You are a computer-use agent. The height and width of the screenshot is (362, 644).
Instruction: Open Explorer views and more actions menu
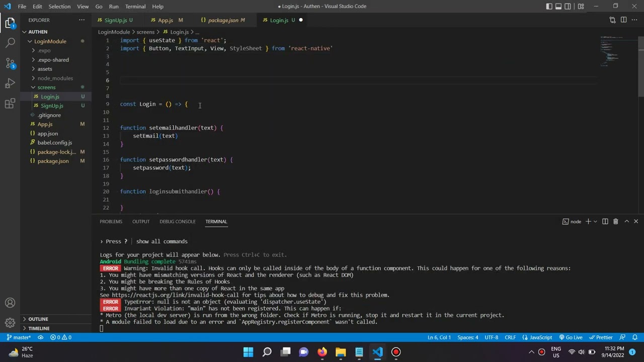(82, 20)
